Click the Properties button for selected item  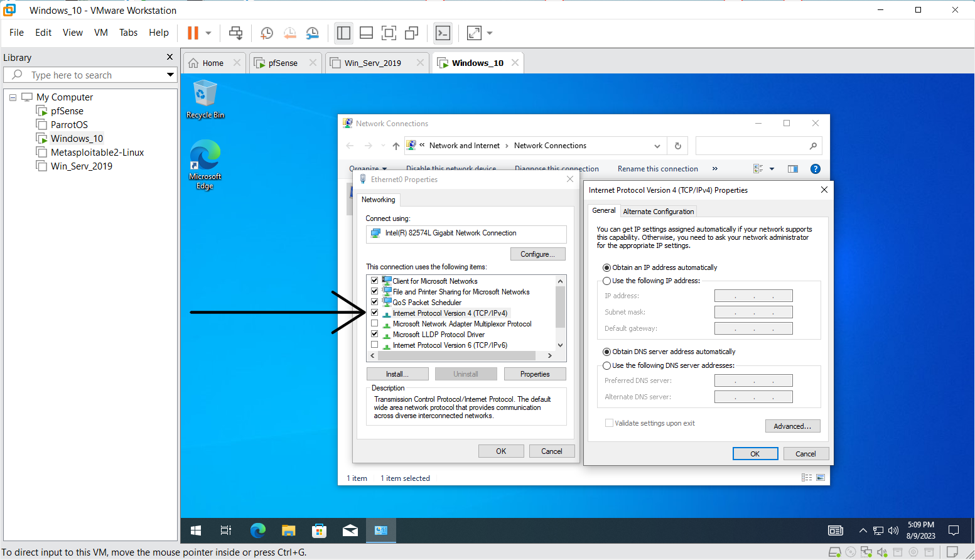click(x=535, y=374)
